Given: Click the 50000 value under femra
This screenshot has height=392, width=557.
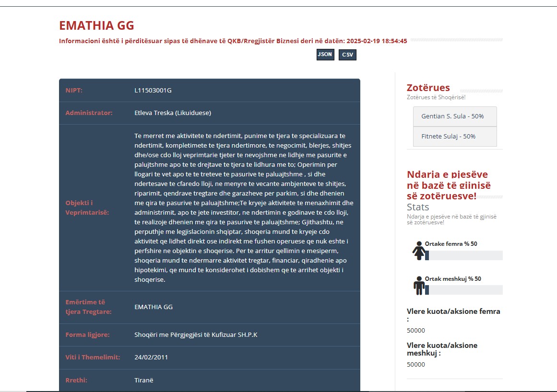Looking at the screenshot, I should pyautogui.click(x=415, y=330).
